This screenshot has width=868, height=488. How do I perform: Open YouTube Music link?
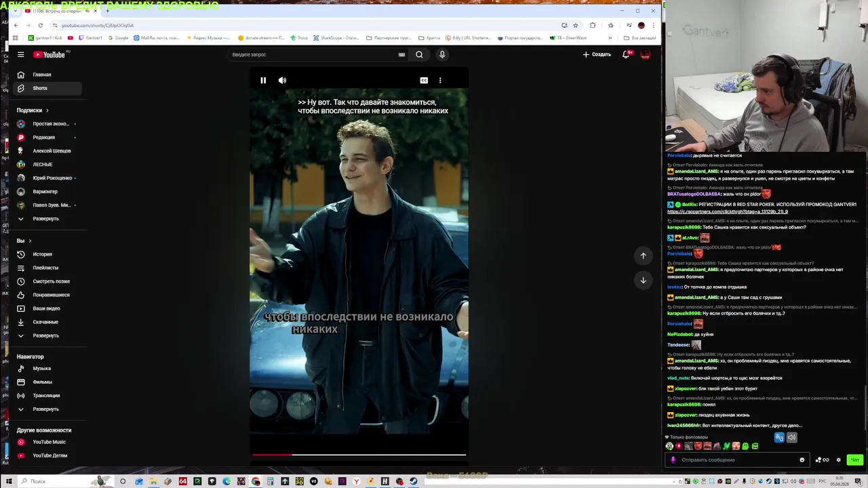(47, 442)
